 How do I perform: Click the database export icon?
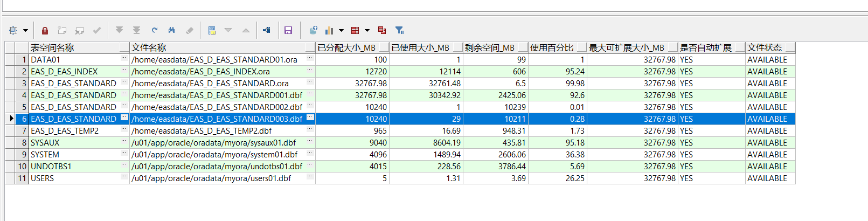coord(313,30)
